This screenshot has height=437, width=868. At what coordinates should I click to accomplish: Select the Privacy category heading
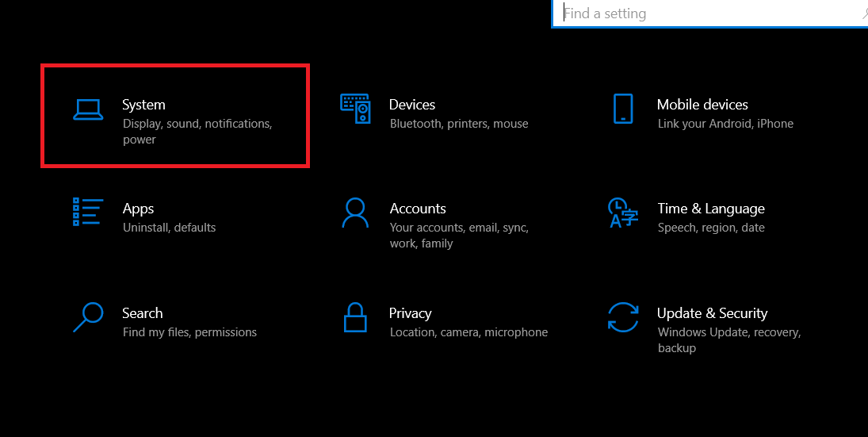tap(411, 313)
